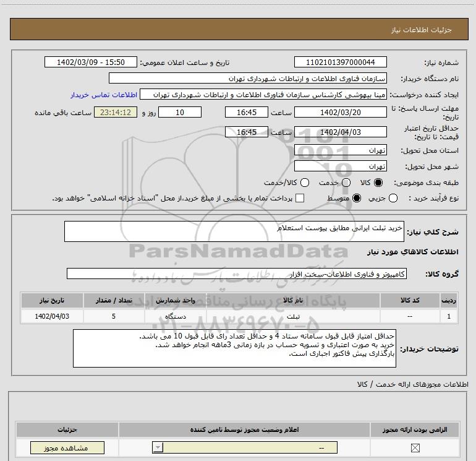The image size is (476, 461).
Task: Select the جزیی purchase type radio
Action: [393, 198]
